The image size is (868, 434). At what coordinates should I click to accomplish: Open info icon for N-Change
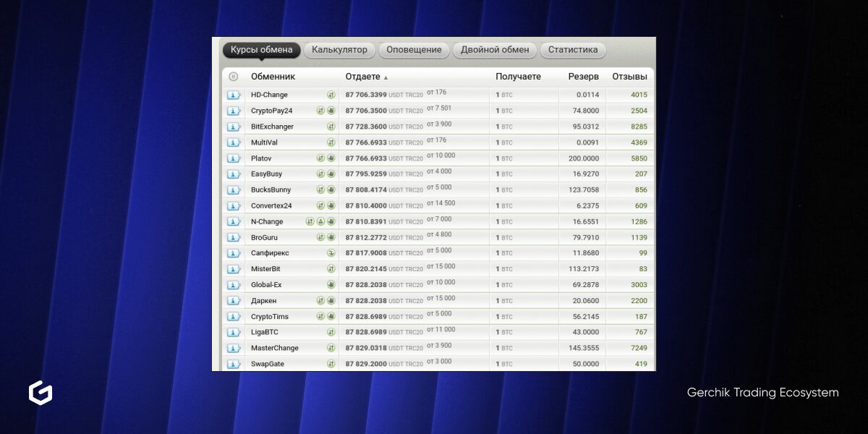233,222
